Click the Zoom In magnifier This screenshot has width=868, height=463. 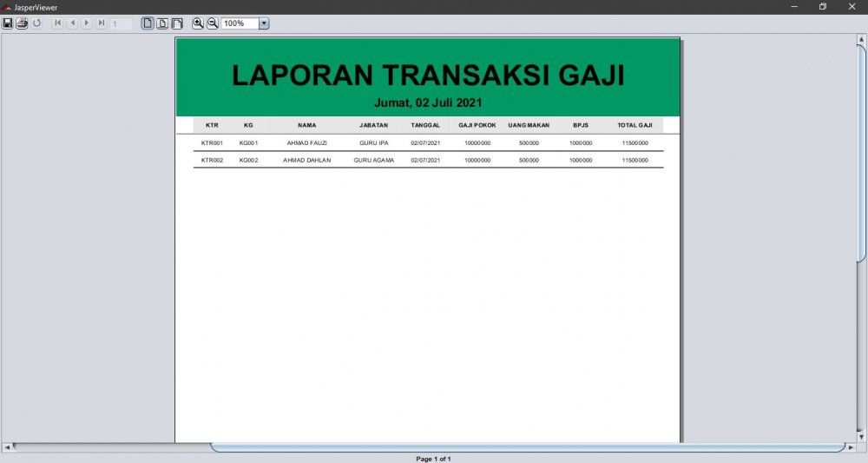point(198,23)
